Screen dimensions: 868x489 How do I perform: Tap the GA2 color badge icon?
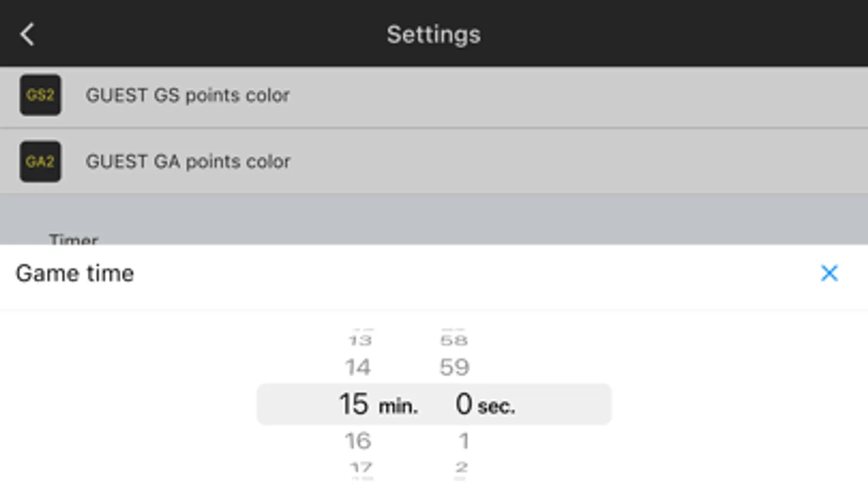click(40, 161)
